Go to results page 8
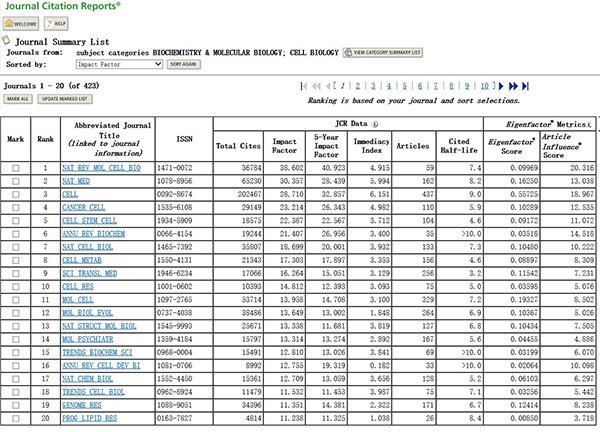 [451, 86]
